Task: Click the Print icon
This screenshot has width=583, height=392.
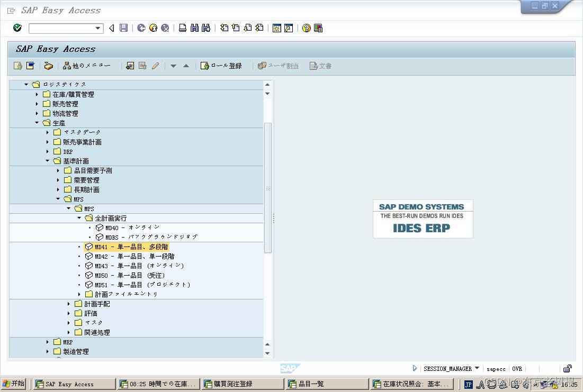Action: pos(183,28)
